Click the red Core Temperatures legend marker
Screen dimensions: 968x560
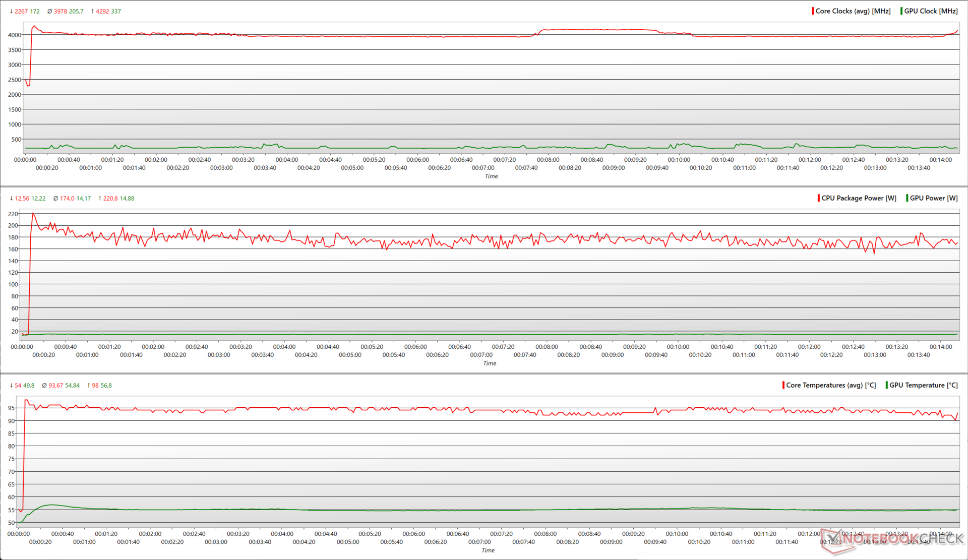[x=783, y=385]
